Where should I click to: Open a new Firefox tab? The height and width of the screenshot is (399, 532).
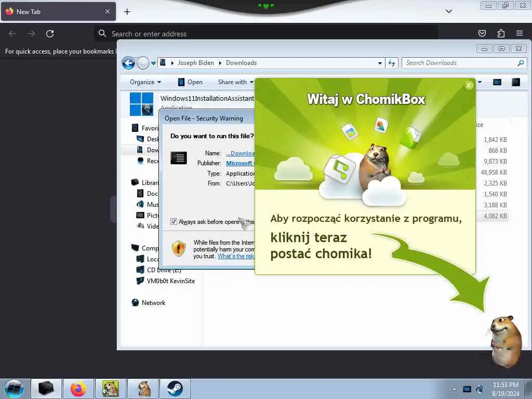[127, 11]
